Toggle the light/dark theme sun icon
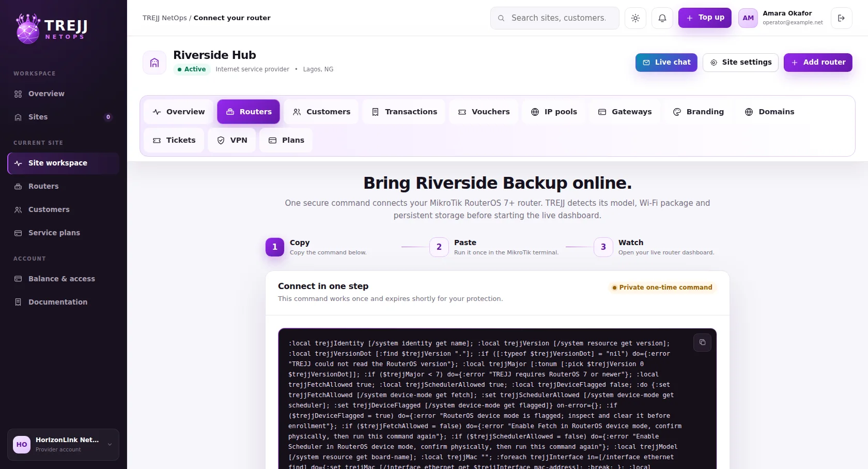The height and width of the screenshot is (469, 868). [636, 18]
